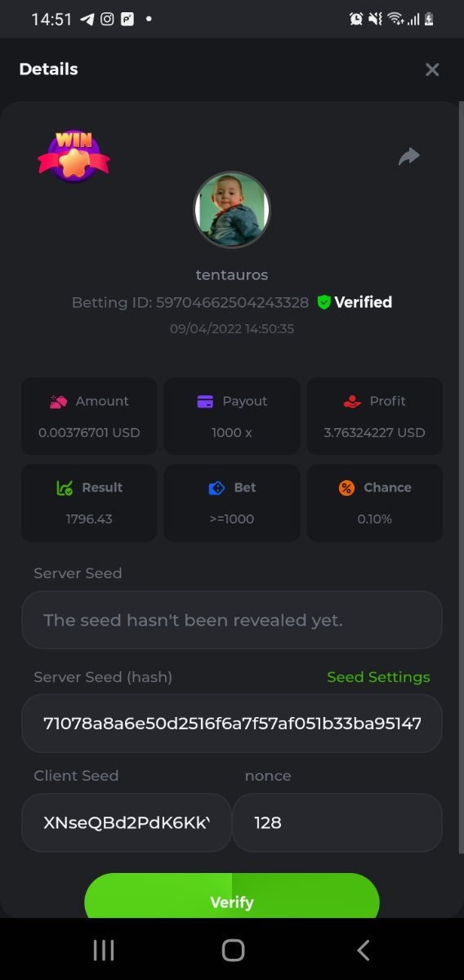Open Seed Settings link
Screen dimensions: 464x980
[378, 677]
